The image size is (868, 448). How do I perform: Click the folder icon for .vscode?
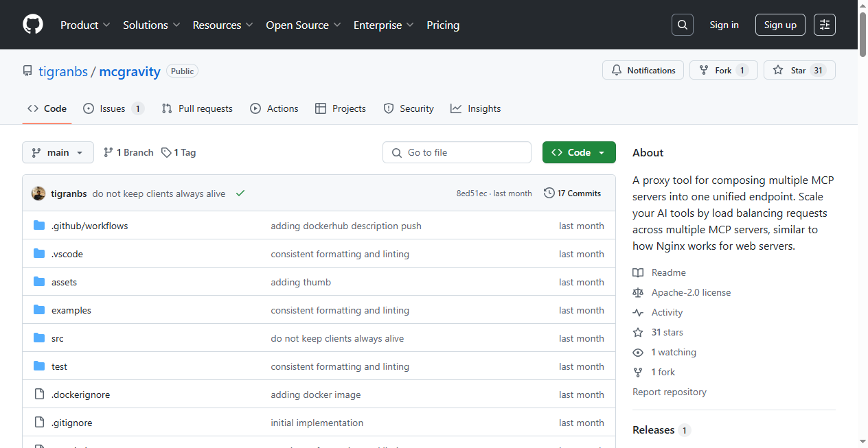(x=39, y=254)
